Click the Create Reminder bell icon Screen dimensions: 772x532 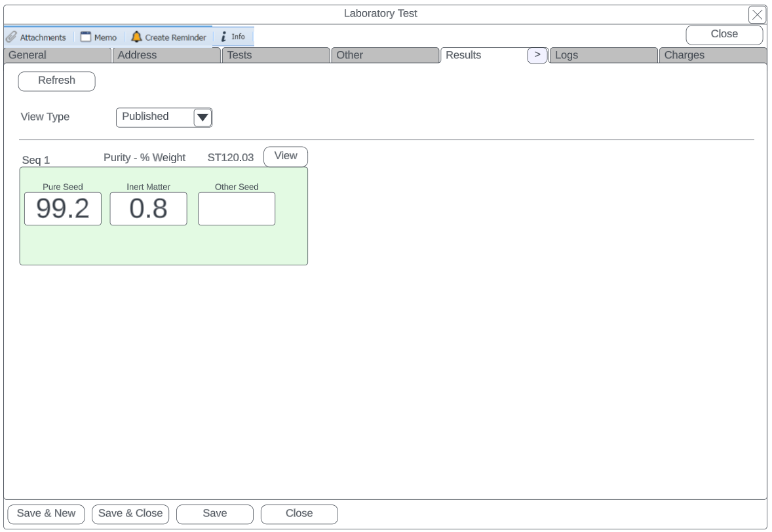(136, 37)
